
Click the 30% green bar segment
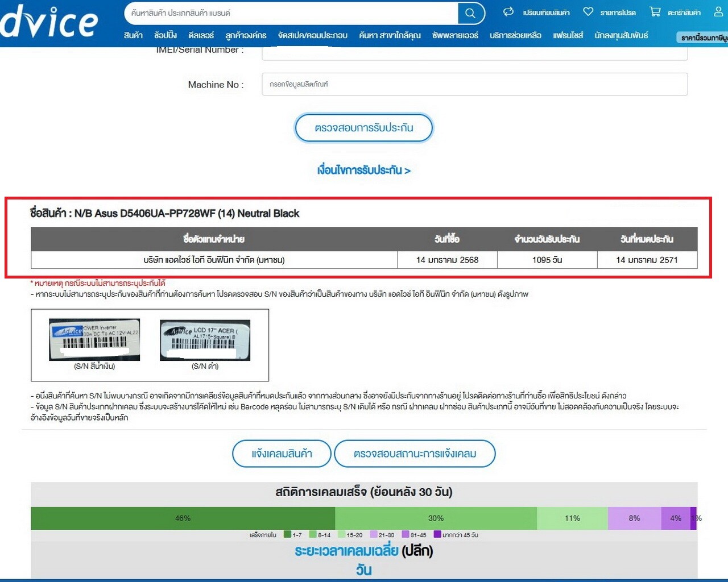pos(436,518)
